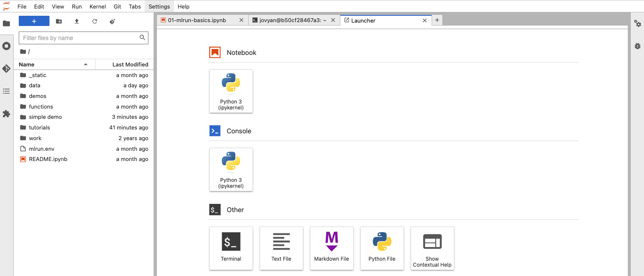Open the Kernel menu
This screenshot has height=276, width=644.
coord(98,6)
